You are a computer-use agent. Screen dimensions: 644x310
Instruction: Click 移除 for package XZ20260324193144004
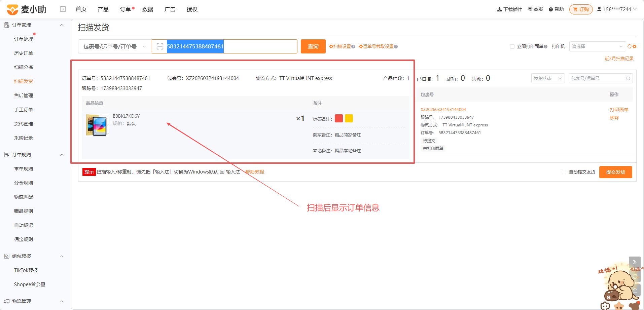pos(614,118)
